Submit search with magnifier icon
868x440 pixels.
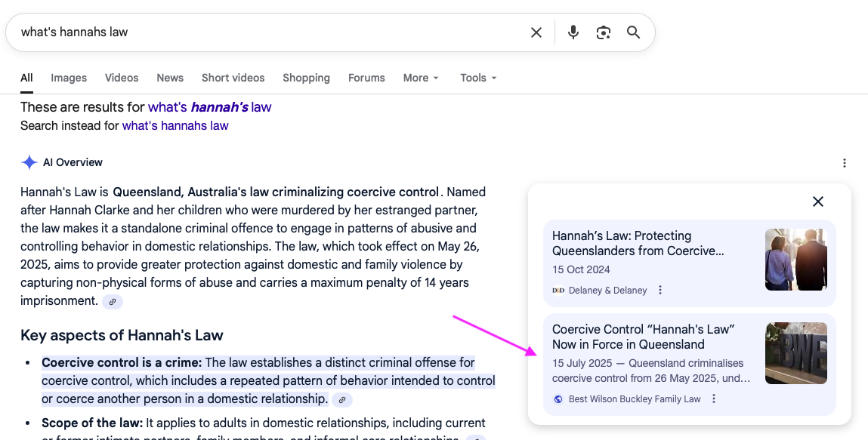point(633,32)
